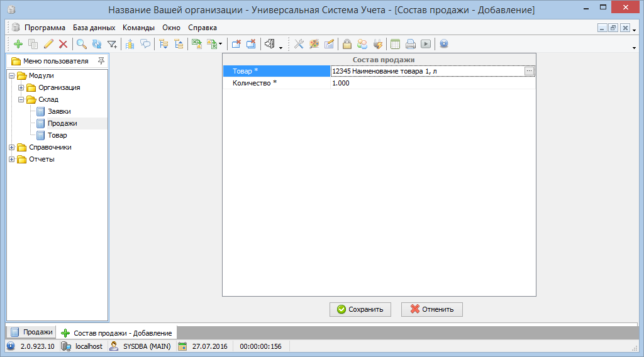Click the padlock icon in toolbar

[347, 44]
